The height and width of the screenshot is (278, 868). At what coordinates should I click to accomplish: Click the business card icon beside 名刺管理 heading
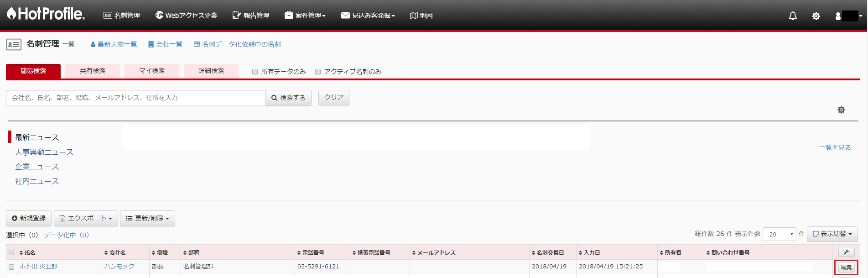coord(14,44)
